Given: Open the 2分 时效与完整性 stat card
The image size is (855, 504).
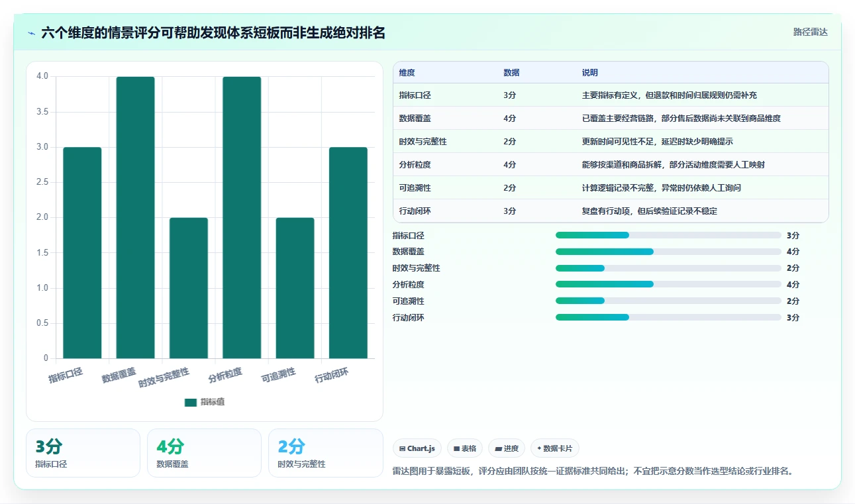Looking at the screenshot, I should point(325,453).
